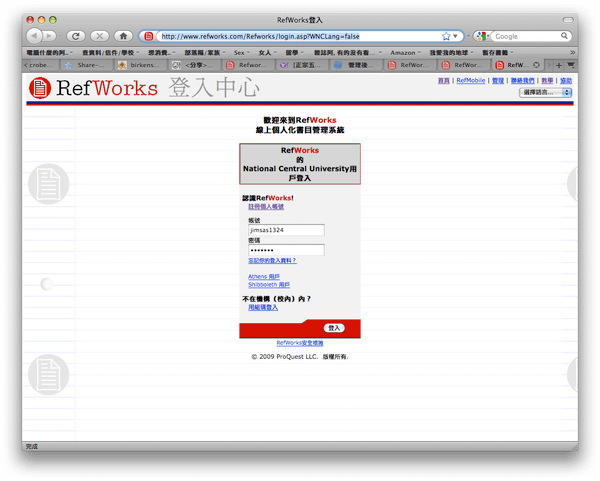The image size is (600, 481).
Task: Open a new tab with plus button
Action: 559,65
